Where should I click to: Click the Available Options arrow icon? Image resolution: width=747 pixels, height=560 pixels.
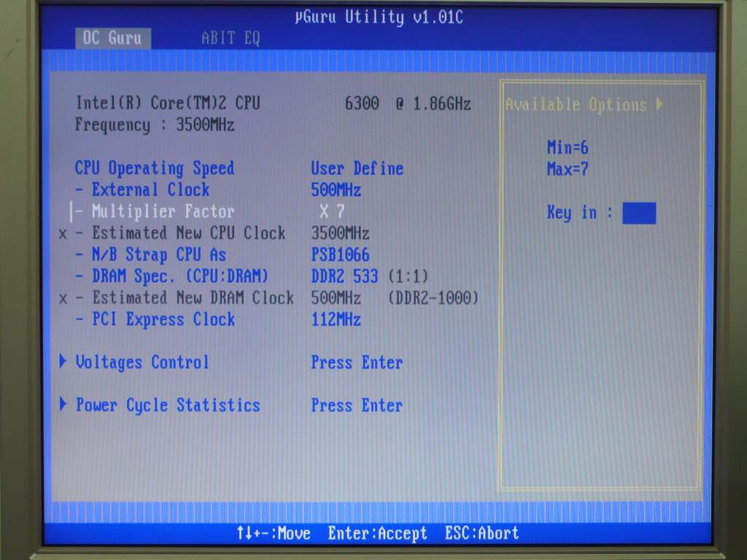click(x=659, y=104)
